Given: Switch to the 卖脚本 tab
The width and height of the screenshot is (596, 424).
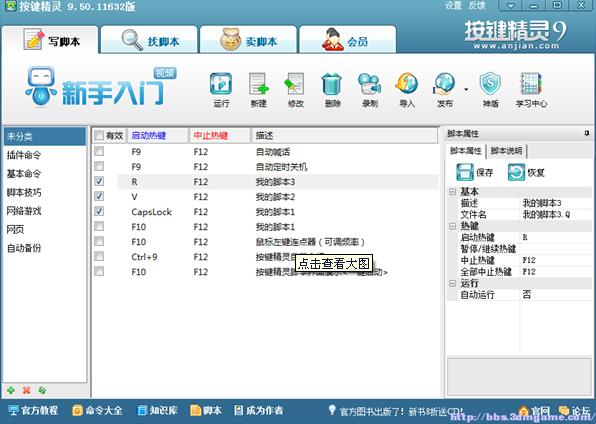Looking at the screenshot, I should click(248, 40).
